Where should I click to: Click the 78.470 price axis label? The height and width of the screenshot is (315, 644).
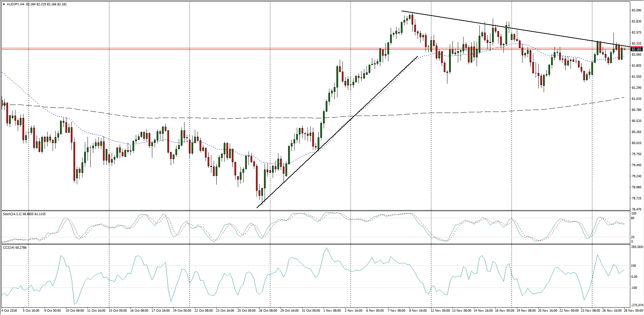pos(636,209)
